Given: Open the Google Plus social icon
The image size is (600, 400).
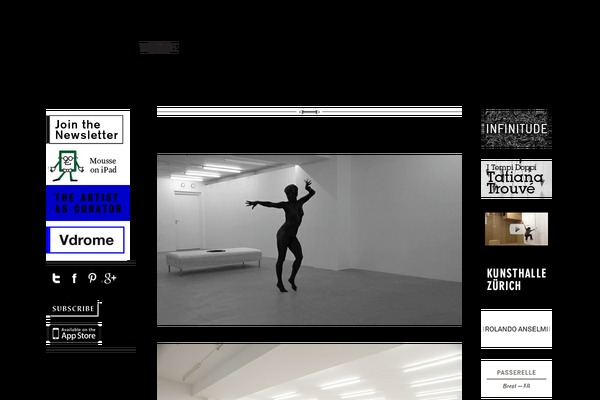Looking at the screenshot, I should point(109,279).
